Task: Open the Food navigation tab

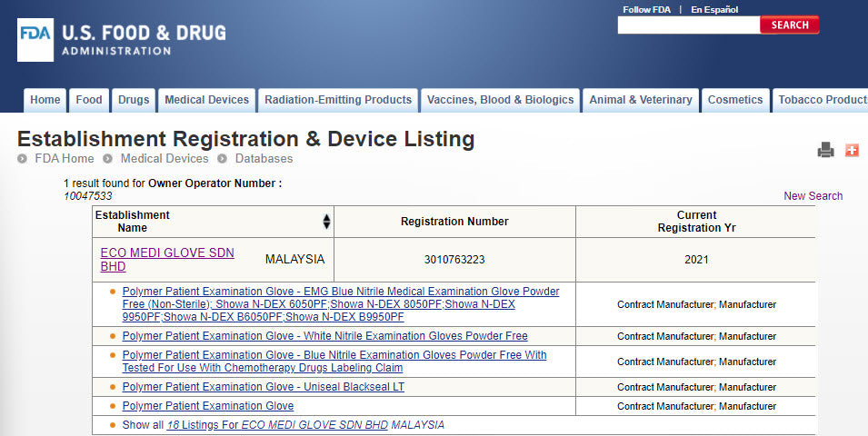Action: (x=89, y=100)
